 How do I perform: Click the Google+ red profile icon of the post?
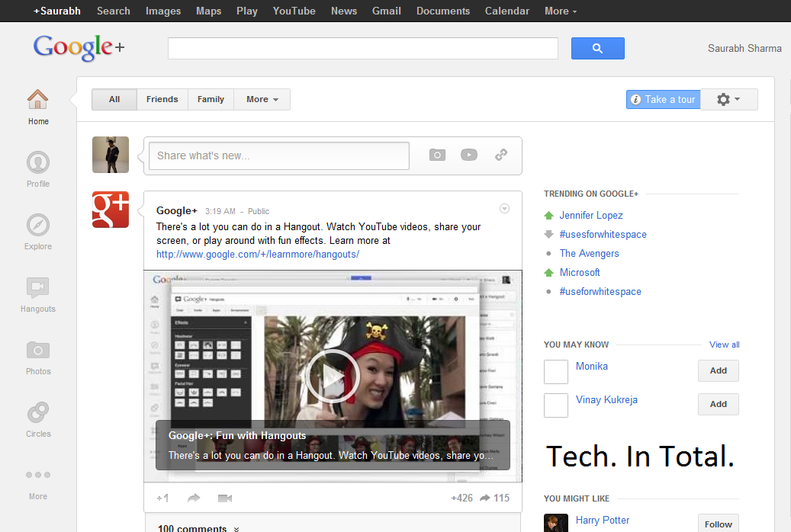[111, 210]
